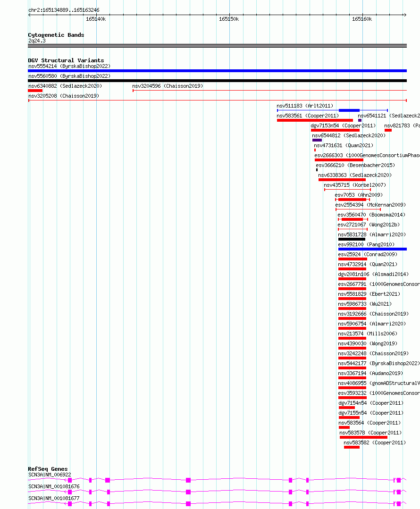Select dgv7153n54 (Cooper2011) label
The width and height of the screenshot is (420, 509).
tap(343, 125)
